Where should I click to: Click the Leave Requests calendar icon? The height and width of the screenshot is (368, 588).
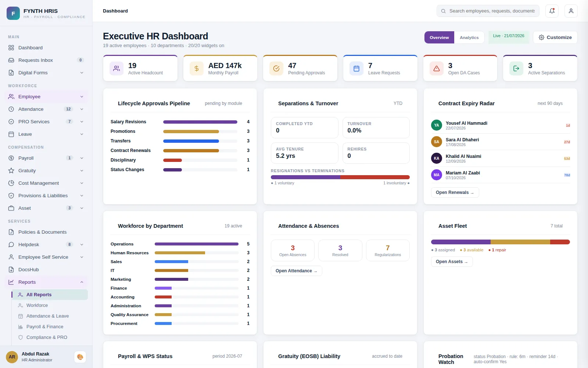[x=356, y=68]
